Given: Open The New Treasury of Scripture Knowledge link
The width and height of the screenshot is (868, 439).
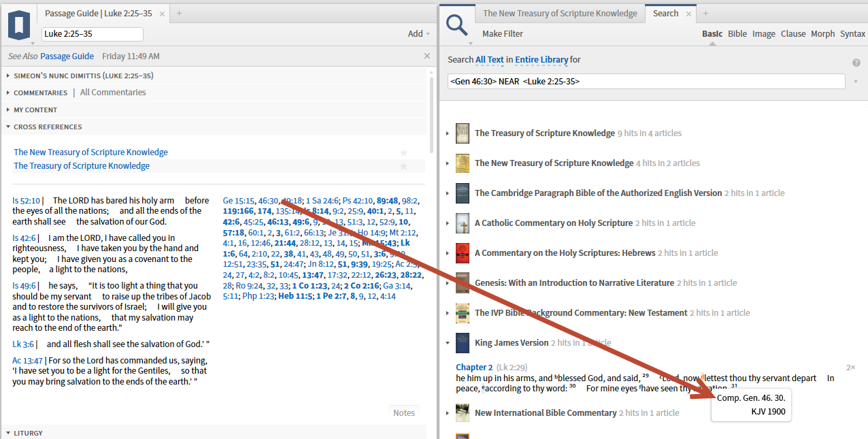Looking at the screenshot, I should [91, 152].
